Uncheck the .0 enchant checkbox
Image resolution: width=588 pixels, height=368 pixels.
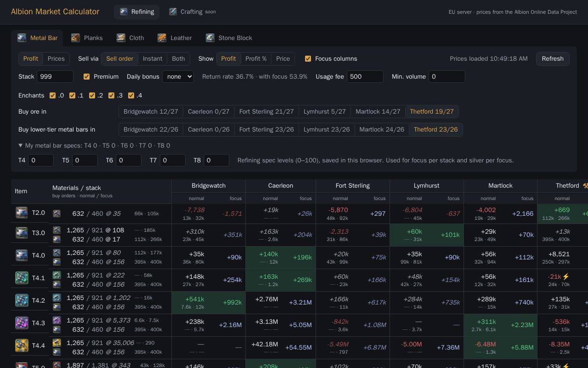tap(52, 95)
